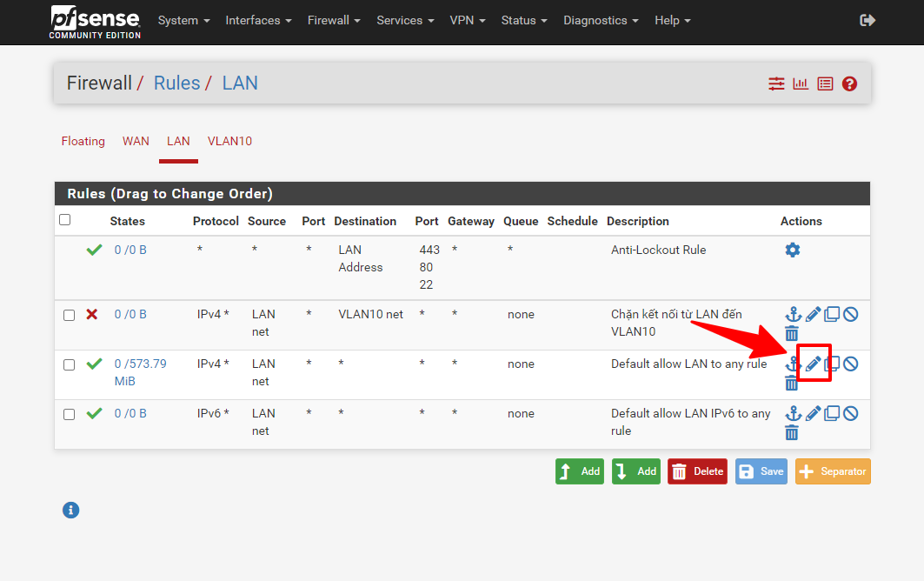Image resolution: width=924 pixels, height=581 pixels.
Task: Check the VLAN10 block rule checkbox
Action: pos(69,315)
